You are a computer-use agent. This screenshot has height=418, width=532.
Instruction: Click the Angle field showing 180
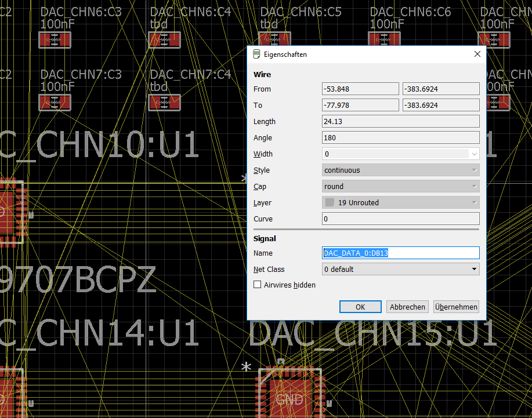click(x=401, y=138)
